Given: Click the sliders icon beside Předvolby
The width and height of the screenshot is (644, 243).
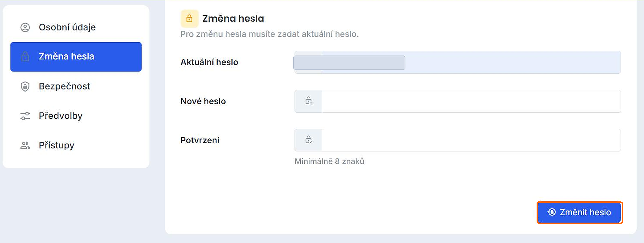Looking at the screenshot, I should pyautogui.click(x=25, y=116).
